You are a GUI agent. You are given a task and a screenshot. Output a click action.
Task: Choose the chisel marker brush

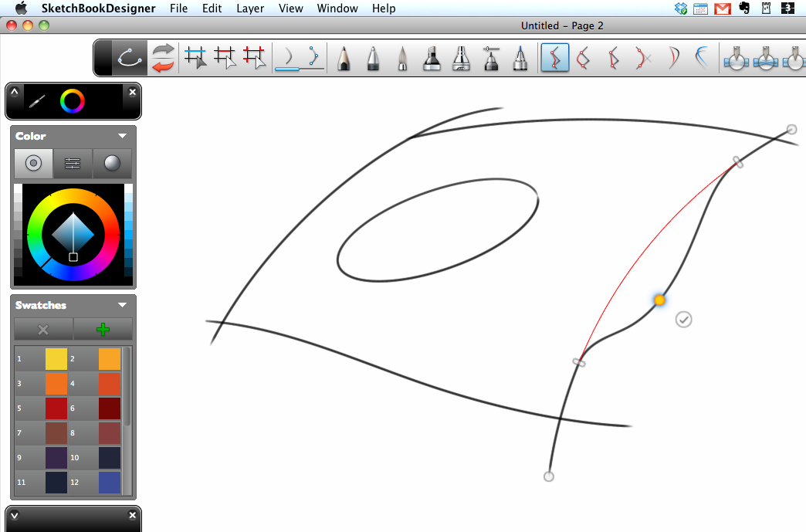pos(432,59)
